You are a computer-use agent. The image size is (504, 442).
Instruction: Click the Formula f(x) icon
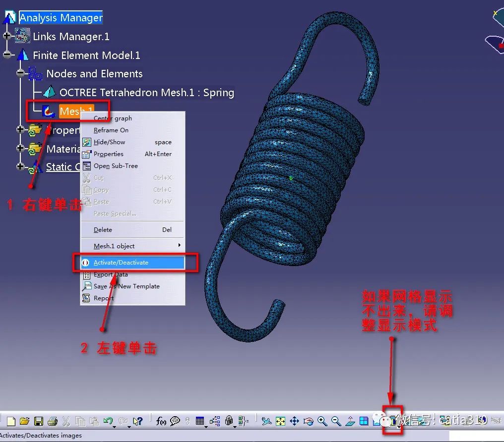coord(161,421)
